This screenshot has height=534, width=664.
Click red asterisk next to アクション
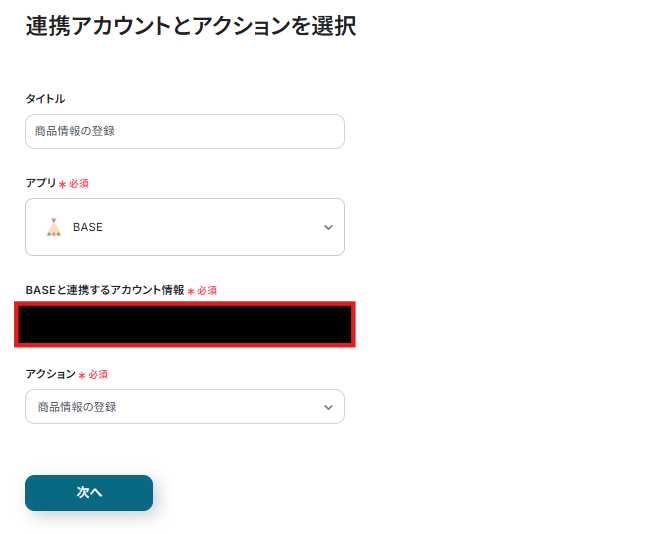coord(81,375)
